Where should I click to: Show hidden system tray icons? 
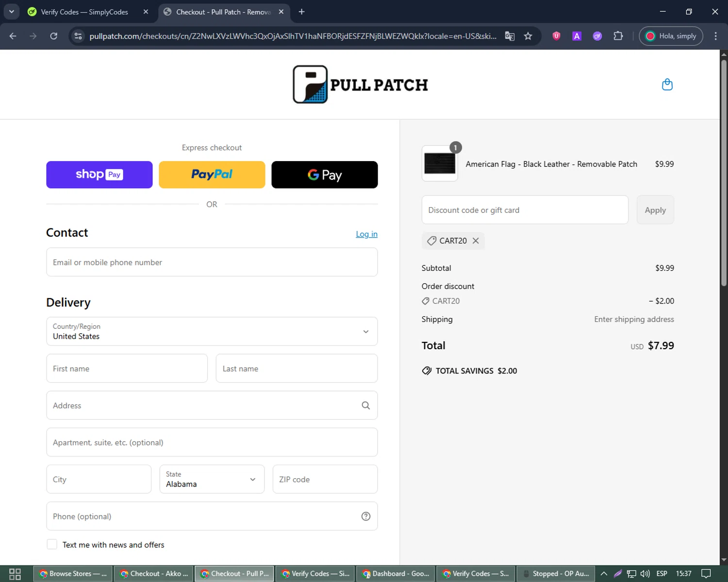click(x=604, y=574)
